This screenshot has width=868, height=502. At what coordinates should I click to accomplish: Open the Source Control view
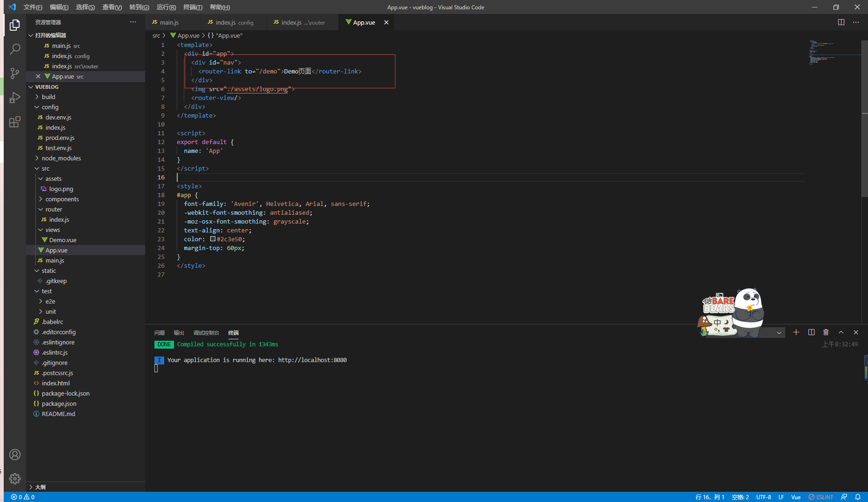point(15,73)
